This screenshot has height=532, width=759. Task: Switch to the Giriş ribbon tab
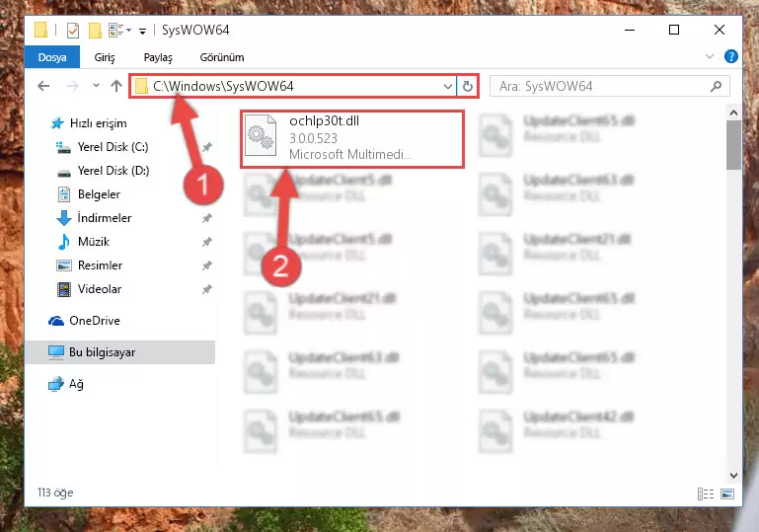tap(104, 57)
